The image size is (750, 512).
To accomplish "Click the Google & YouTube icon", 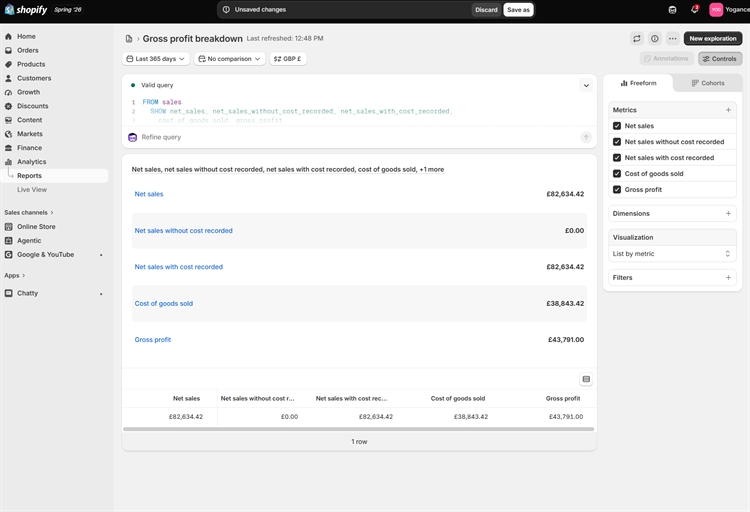I will (x=8, y=255).
